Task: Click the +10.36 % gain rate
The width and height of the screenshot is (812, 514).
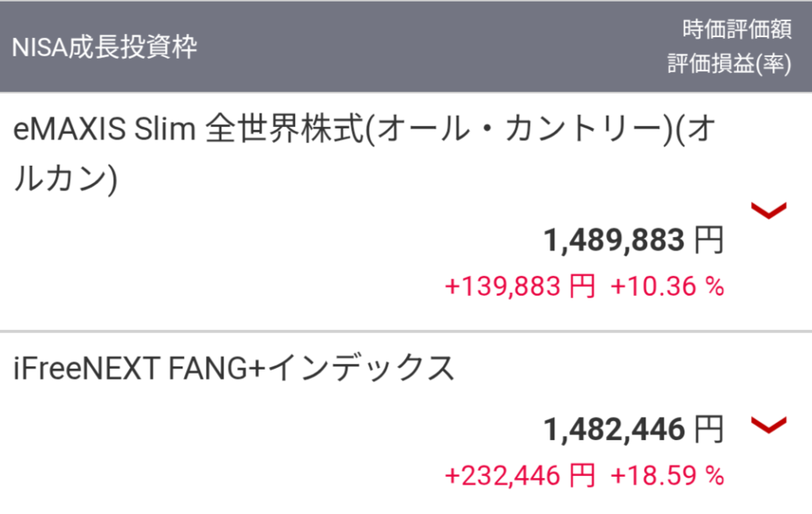Action: pos(668,286)
